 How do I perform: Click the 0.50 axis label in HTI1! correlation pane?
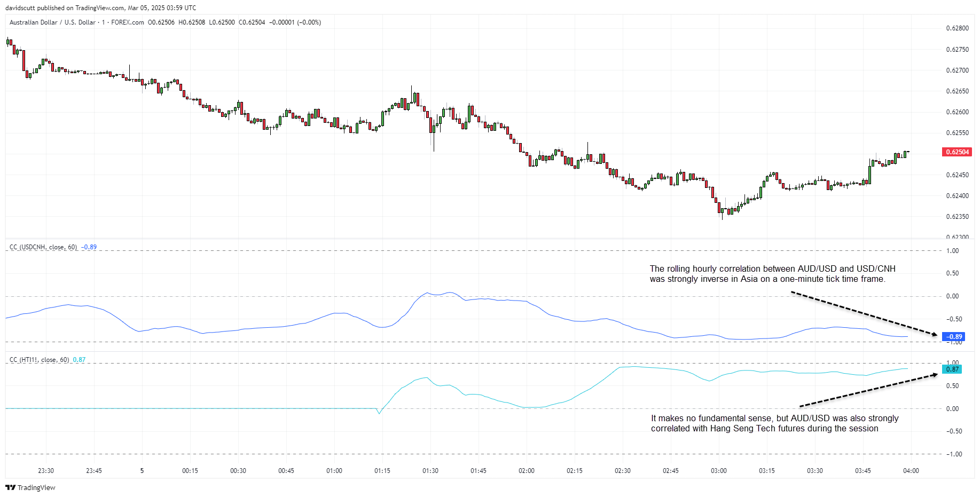click(952, 386)
